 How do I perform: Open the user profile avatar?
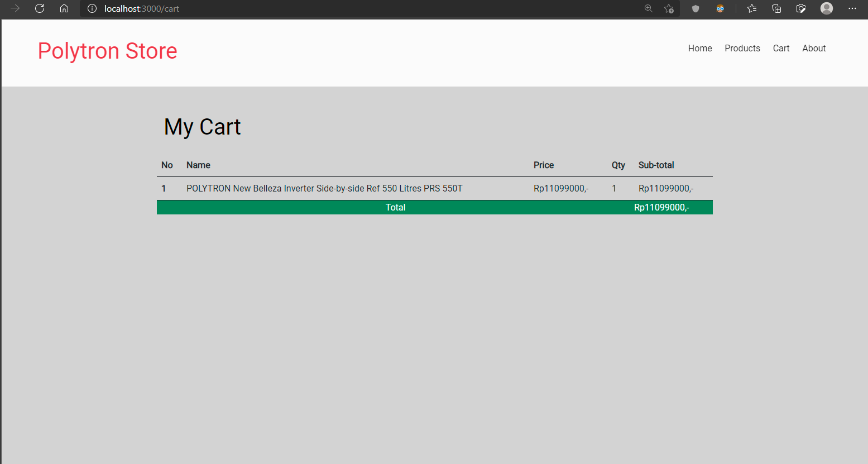tap(827, 8)
